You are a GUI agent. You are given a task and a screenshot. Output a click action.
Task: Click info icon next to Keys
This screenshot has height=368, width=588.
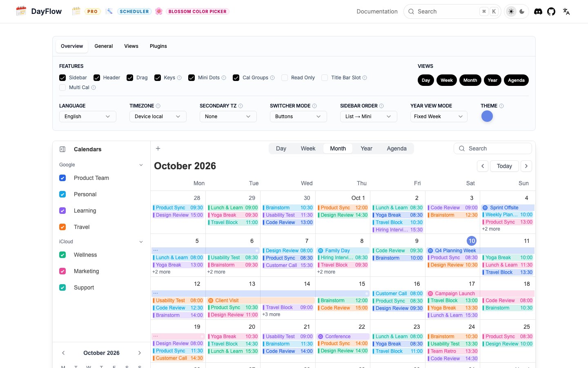179,78
